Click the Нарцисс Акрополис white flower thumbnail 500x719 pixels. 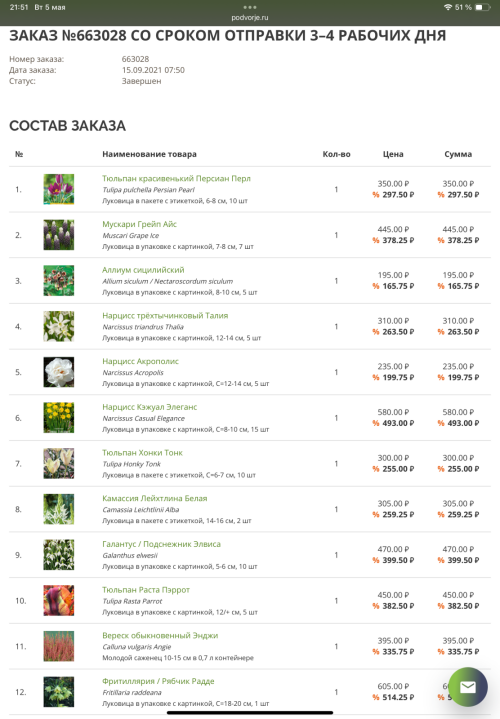pos(59,372)
